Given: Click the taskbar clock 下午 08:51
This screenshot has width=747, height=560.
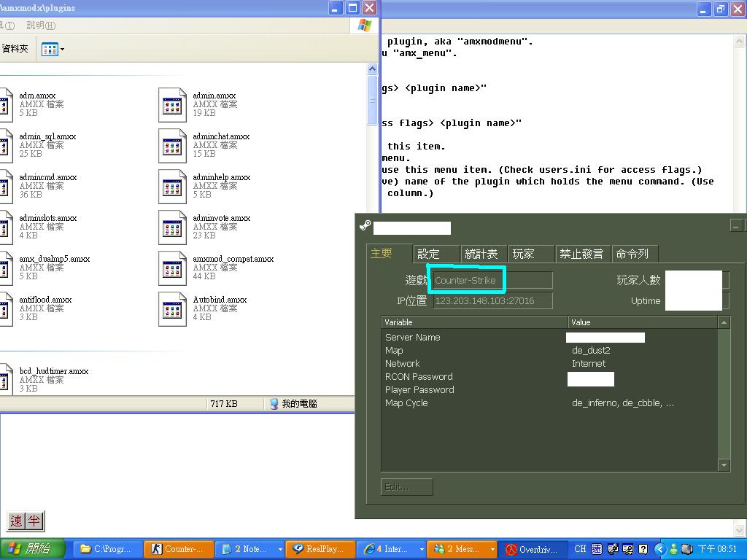Looking at the screenshot, I should [717, 549].
